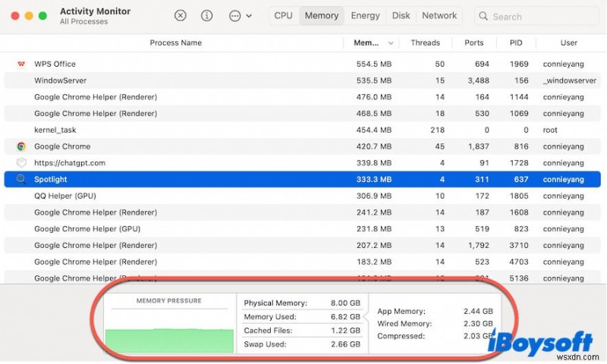
Task: Click the _windowserver user cell
Action: tap(570, 80)
